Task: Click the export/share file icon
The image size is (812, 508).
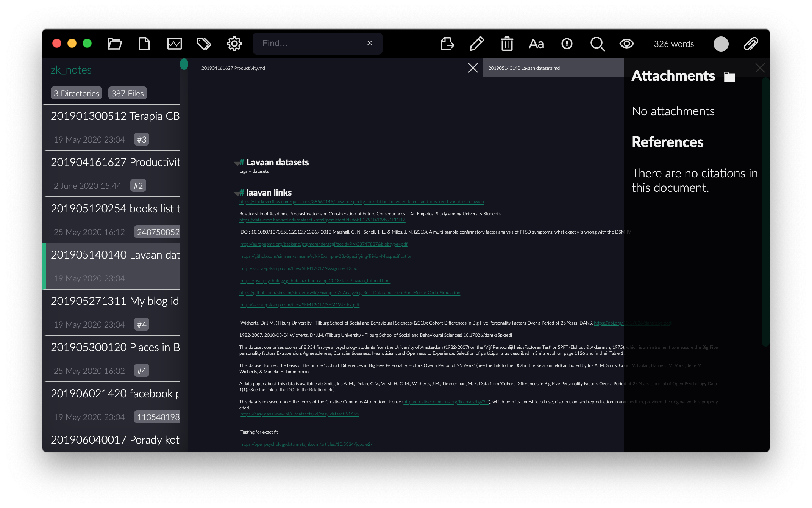Action: click(447, 44)
